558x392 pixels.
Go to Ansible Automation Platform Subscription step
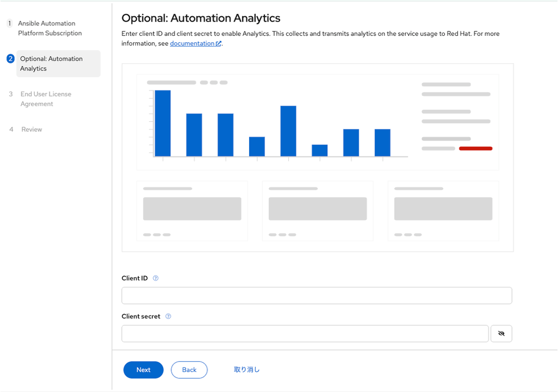pyautogui.click(x=50, y=28)
